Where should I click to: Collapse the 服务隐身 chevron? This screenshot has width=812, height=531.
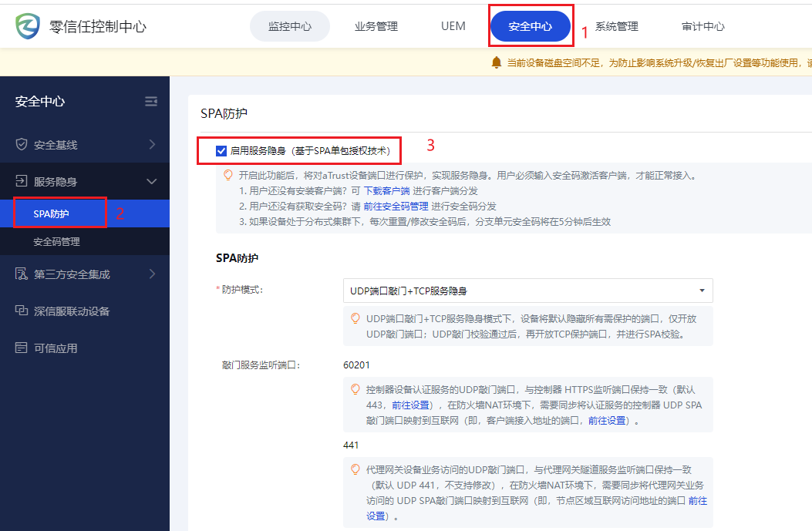(152, 181)
